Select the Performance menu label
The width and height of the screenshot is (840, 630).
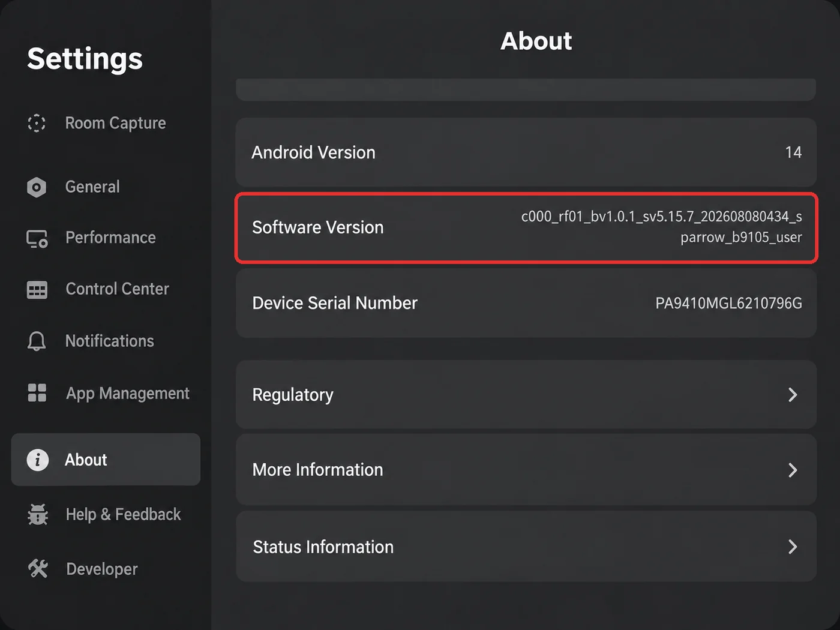110,238
